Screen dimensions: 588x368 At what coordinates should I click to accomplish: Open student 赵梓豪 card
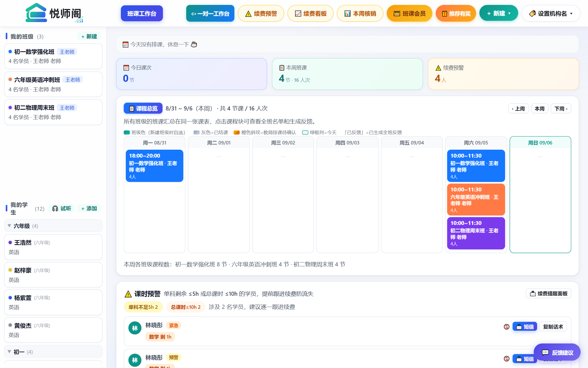[x=53, y=275]
